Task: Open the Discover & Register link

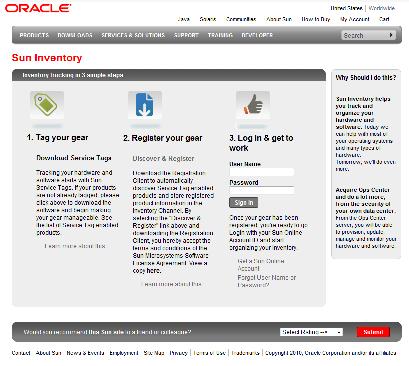Action: 163,159
